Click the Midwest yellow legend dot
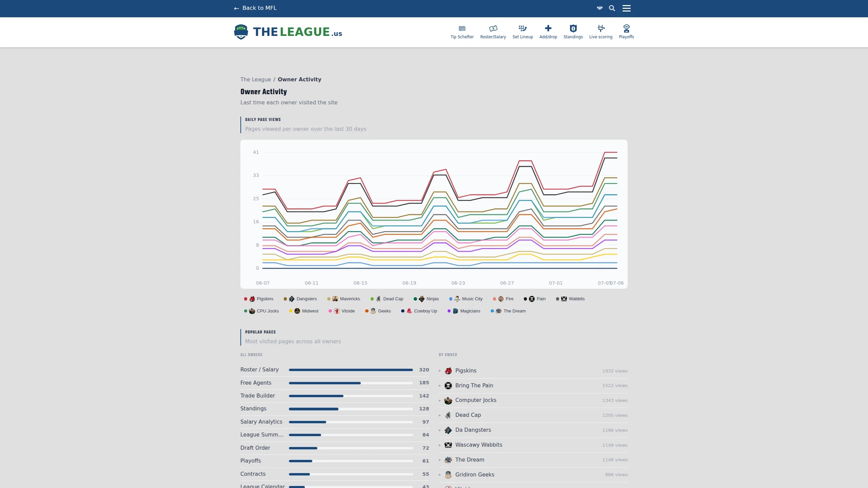 click(x=291, y=311)
